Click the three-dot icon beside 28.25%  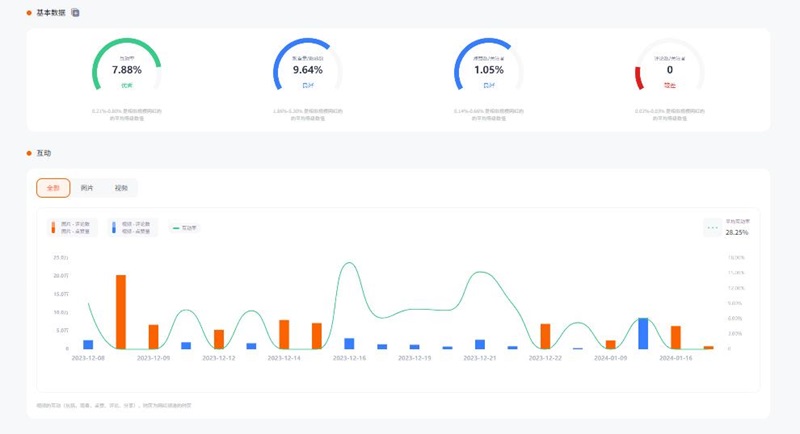click(x=712, y=228)
